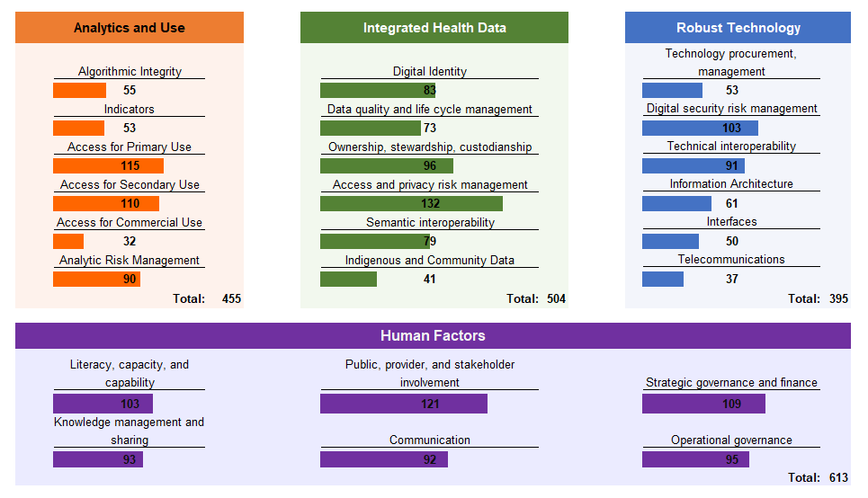Select the Analytic Risk Management bar
Screen dimensions: 868x498
[96, 280]
